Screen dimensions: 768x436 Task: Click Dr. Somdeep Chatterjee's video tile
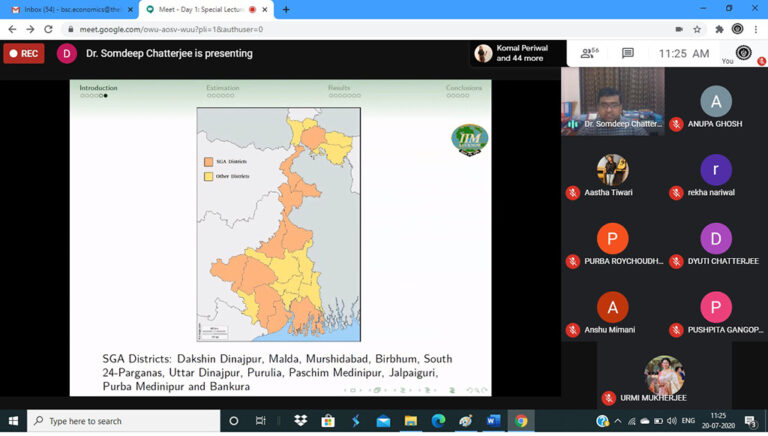(x=612, y=100)
